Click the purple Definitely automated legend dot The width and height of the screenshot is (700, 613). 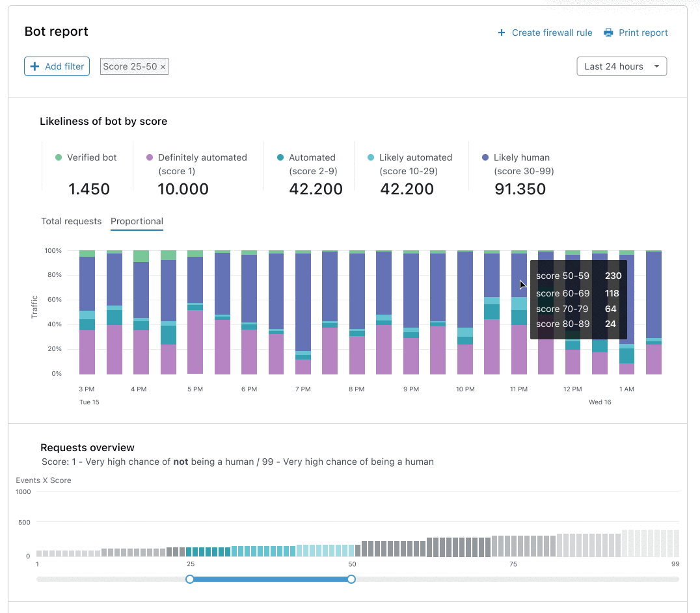(x=150, y=157)
